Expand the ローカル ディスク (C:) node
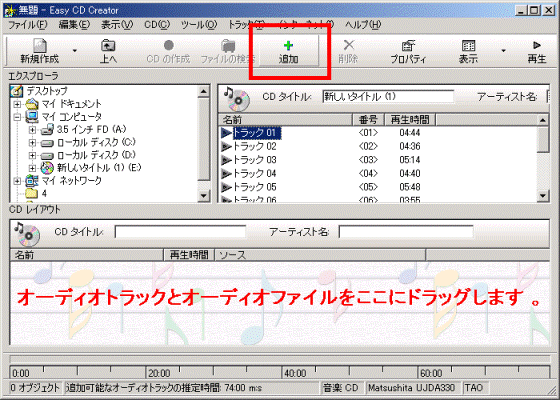This screenshot has width=560, height=400. 32,143
